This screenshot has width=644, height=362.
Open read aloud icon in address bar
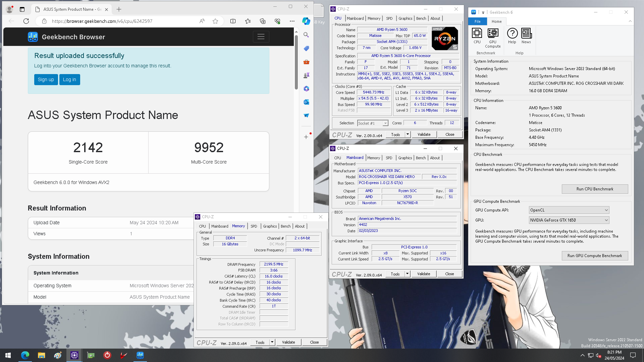202,21
